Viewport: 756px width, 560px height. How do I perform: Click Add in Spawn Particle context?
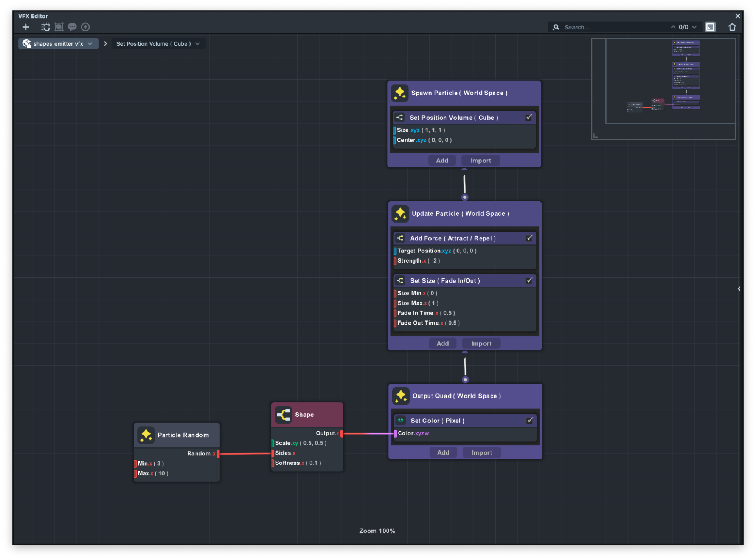[442, 161]
